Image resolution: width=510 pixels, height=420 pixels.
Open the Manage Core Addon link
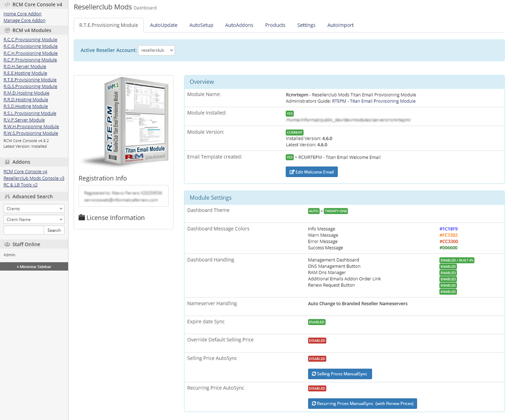click(x=24, y=20)
